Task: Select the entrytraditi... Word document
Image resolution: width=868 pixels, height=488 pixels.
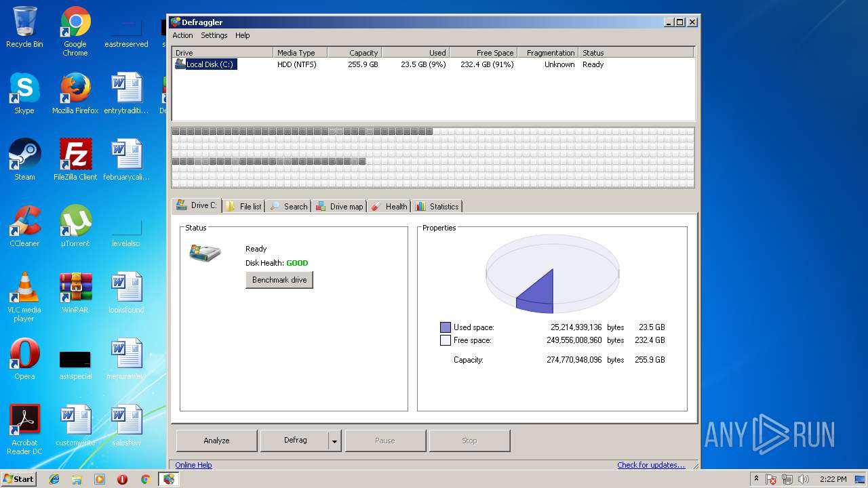Action: (126, 94)
